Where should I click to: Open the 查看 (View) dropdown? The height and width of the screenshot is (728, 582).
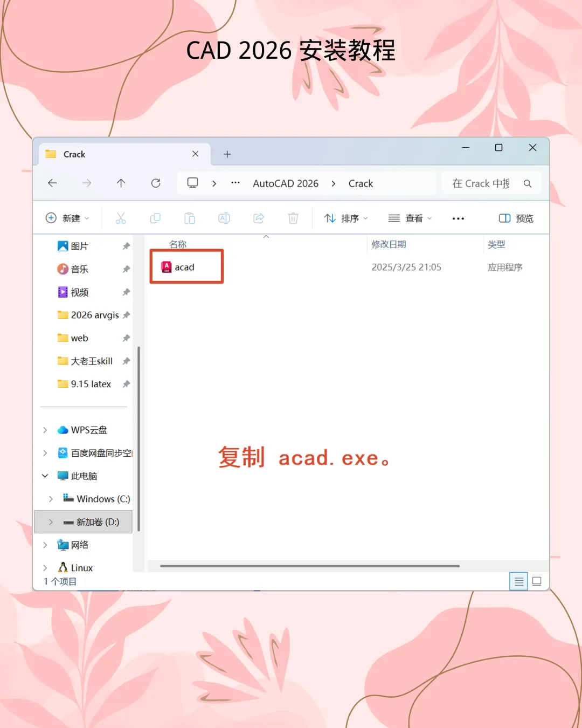pos(410,218)
